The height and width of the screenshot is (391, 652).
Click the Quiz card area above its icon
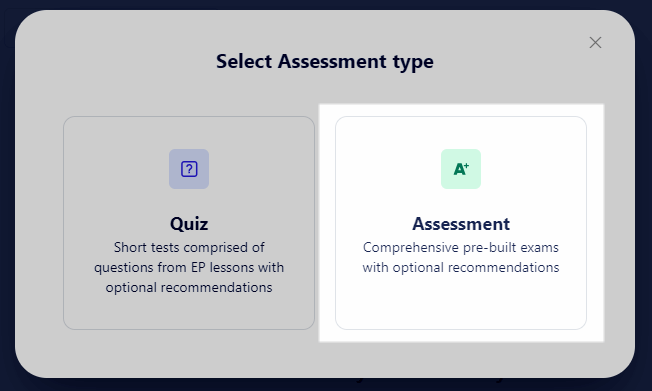[x=189, y=133]
